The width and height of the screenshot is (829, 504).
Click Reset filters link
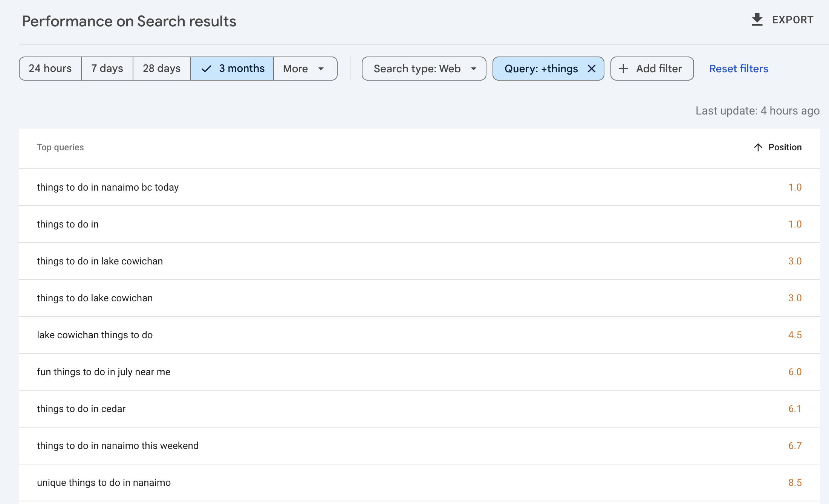point(739,69)
